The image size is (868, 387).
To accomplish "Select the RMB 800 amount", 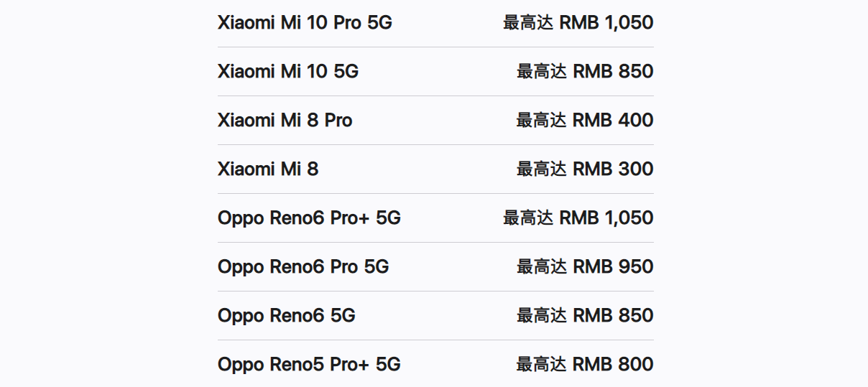I will 613,365.
